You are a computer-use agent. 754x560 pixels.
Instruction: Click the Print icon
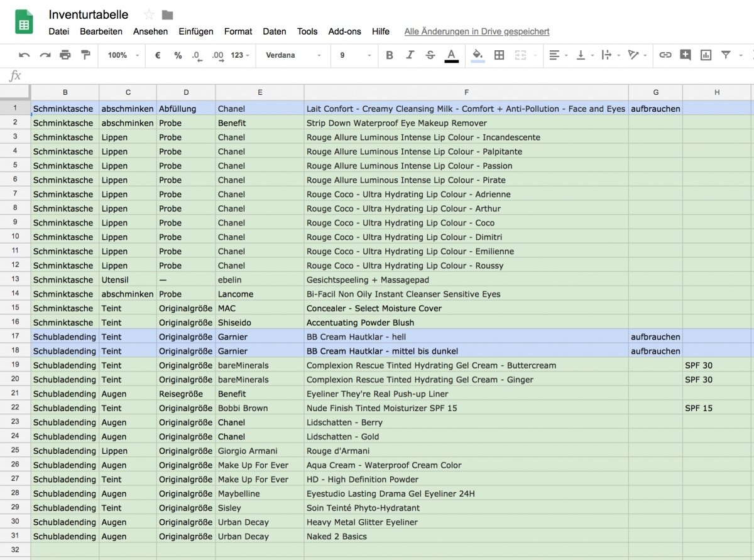(65, 55)
